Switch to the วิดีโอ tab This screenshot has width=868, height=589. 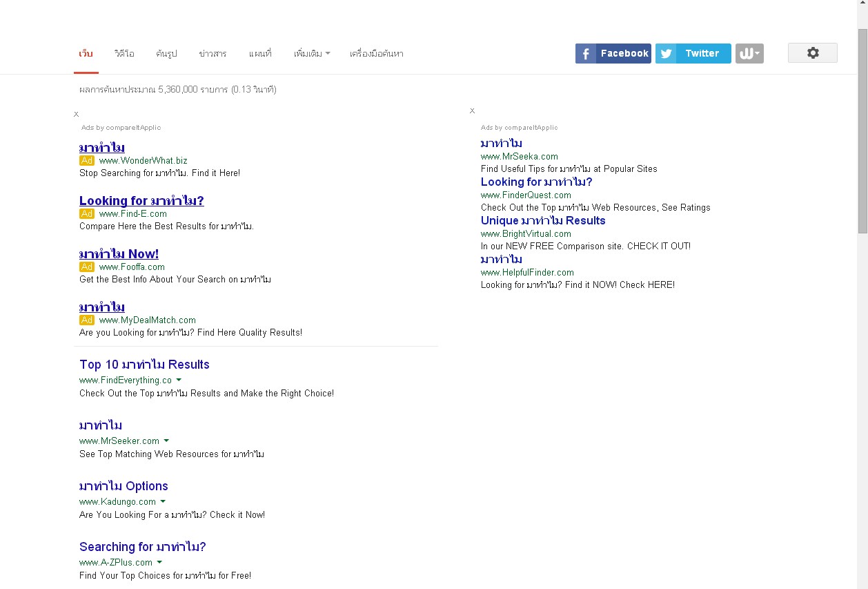[x=125, y=53]
